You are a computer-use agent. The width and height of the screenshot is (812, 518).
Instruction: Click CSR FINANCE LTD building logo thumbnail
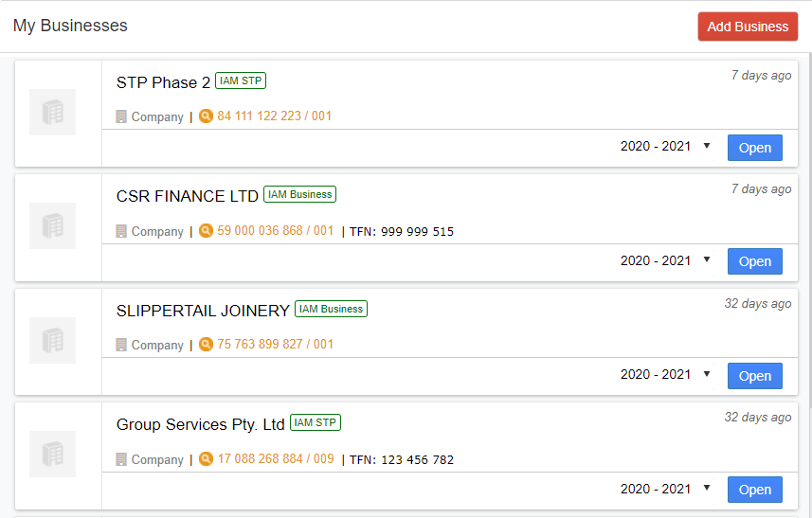point(52,226)
